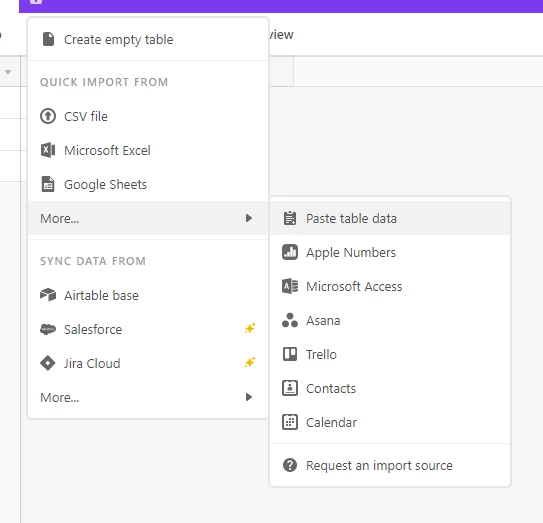Import from Contacts
The height and width of the screenshot is (523, 543).
click(x=390, y=388)
